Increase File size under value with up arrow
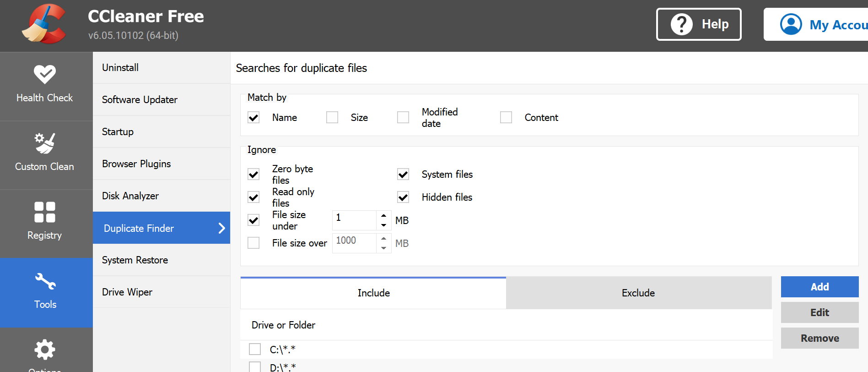Viewport: 868px width, 372px height. [x=383, y=215]
